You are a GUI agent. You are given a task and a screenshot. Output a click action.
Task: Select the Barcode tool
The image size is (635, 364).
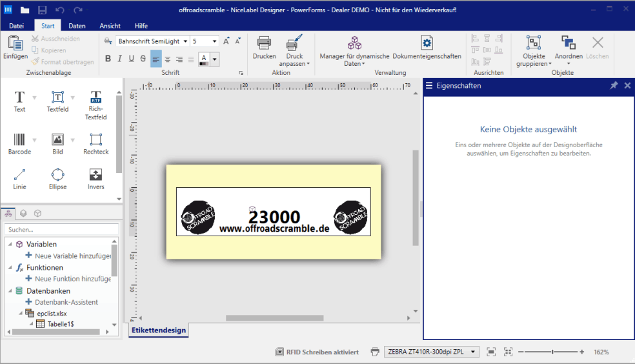(x=19, y=144)
